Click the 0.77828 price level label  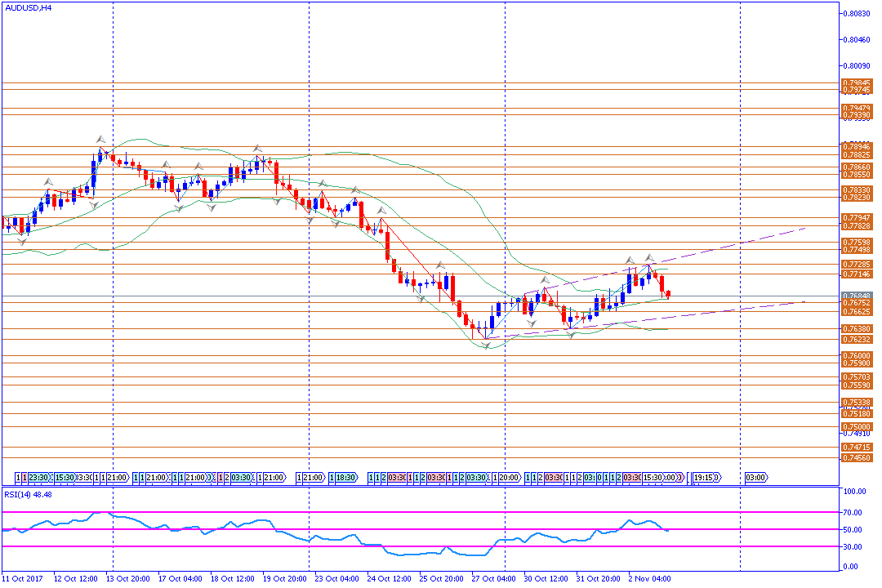coord(857,225)
